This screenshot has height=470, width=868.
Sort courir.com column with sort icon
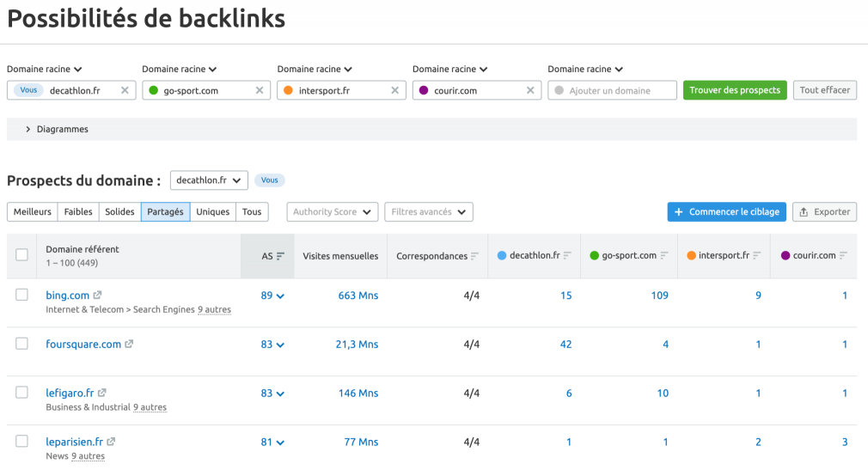(843, 255)
